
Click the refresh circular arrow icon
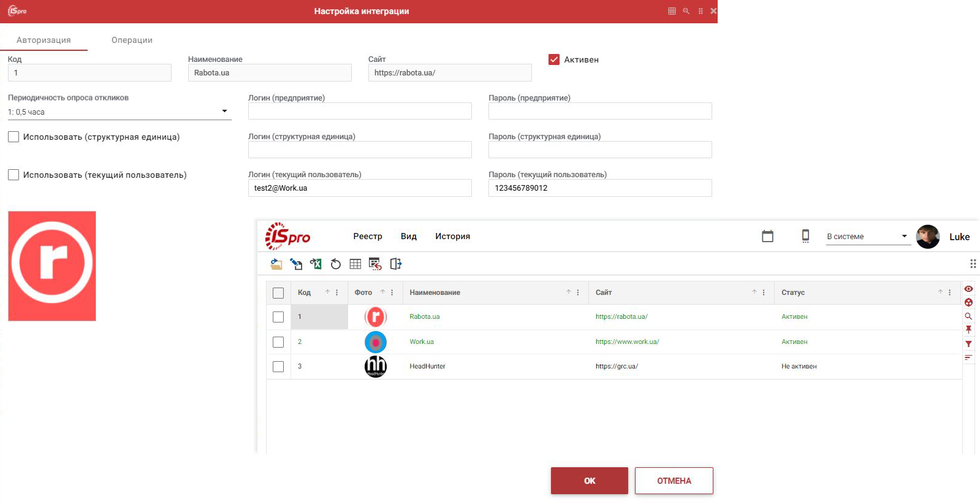(335, 264)
